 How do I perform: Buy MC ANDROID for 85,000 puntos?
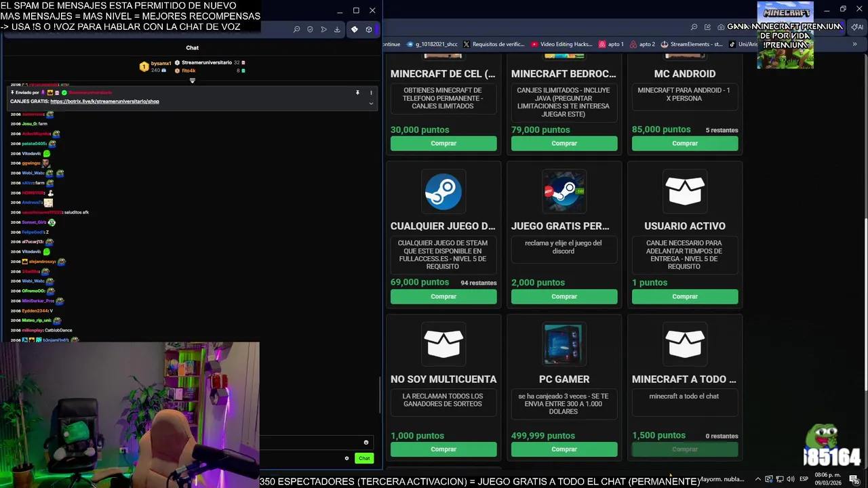tap(685, 144)
